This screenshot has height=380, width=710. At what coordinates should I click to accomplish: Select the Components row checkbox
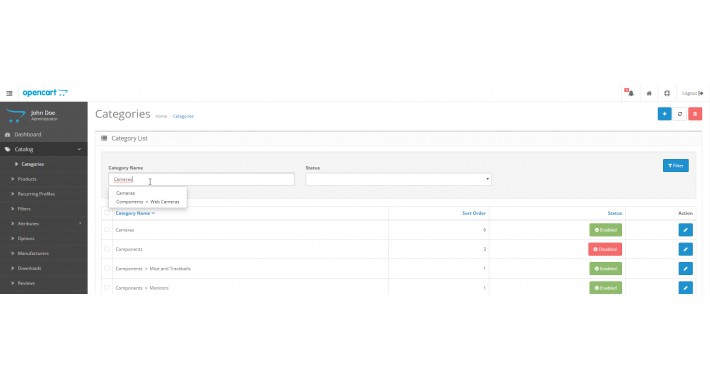pyautogui.click(x=107, y=249)
